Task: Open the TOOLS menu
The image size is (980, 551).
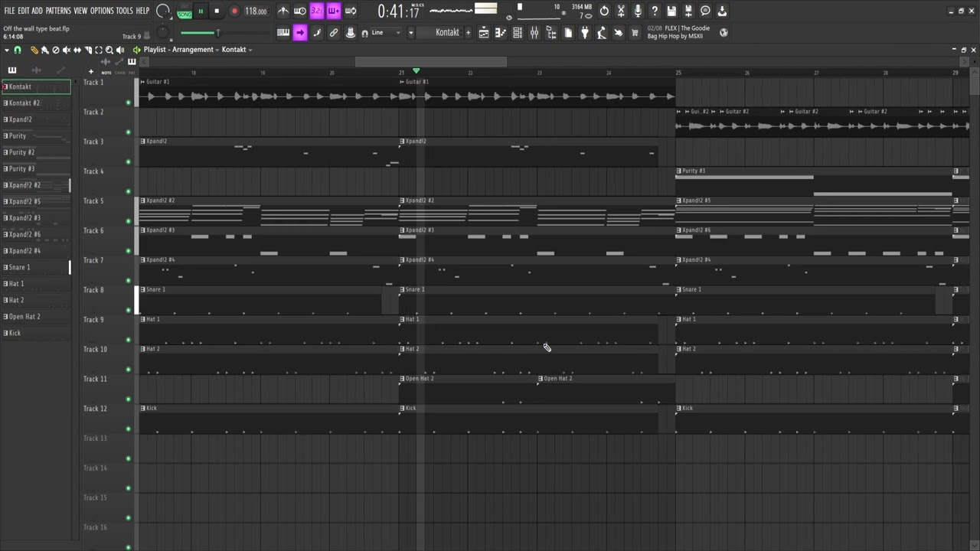Action: click(125, 11)
